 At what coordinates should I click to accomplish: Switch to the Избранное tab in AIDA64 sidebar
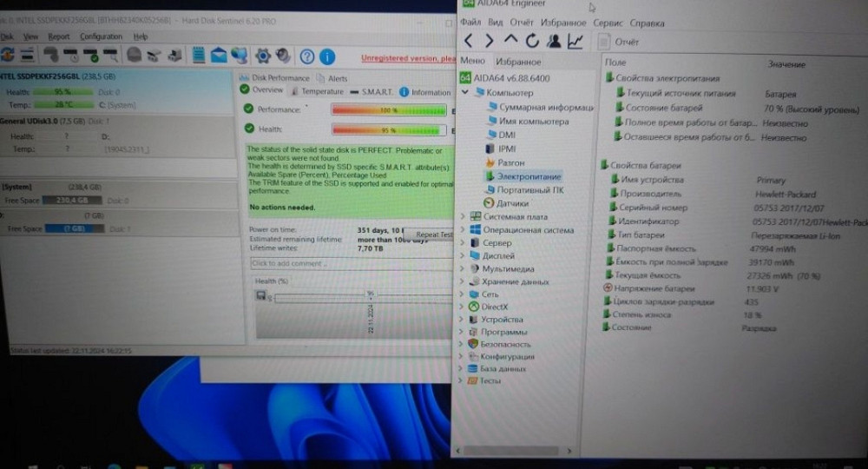point(518,62)
